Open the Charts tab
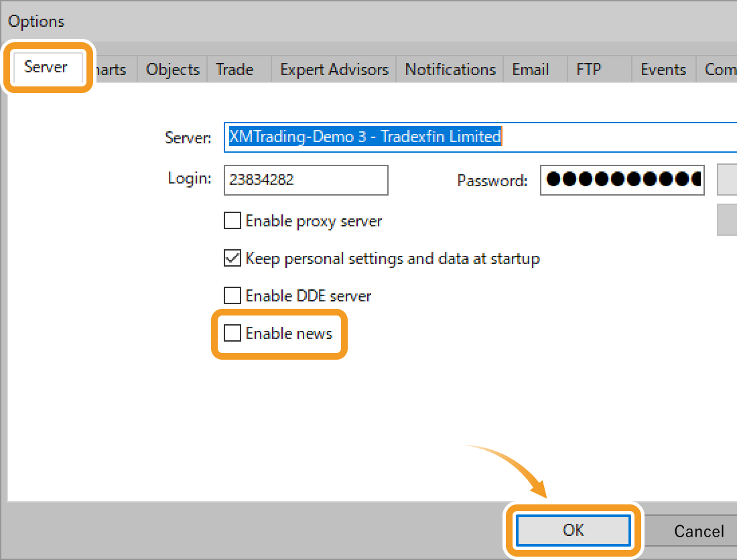737x560 pixels. (111, 70)
